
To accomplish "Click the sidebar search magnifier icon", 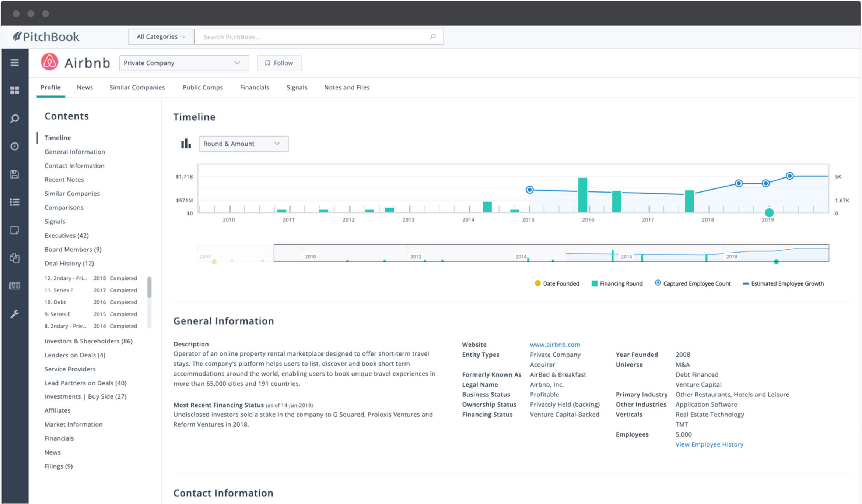I will [x=14, y=119].
